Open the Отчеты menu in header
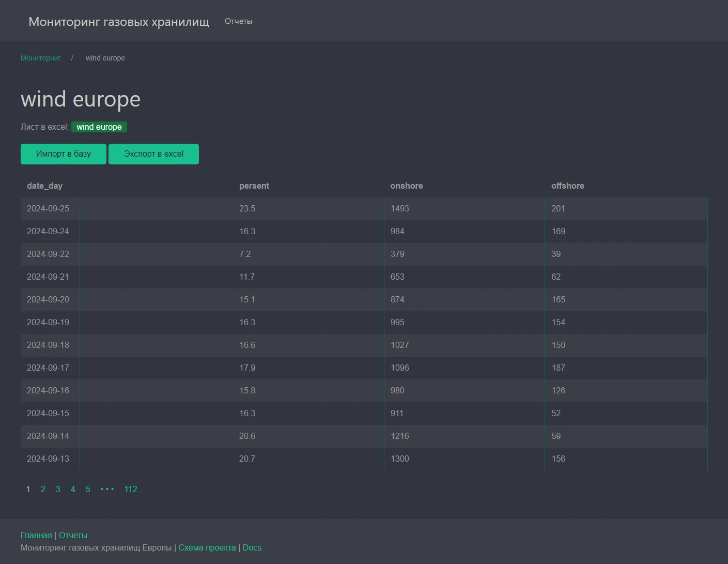The image size is (728, 564). (238, 21)
